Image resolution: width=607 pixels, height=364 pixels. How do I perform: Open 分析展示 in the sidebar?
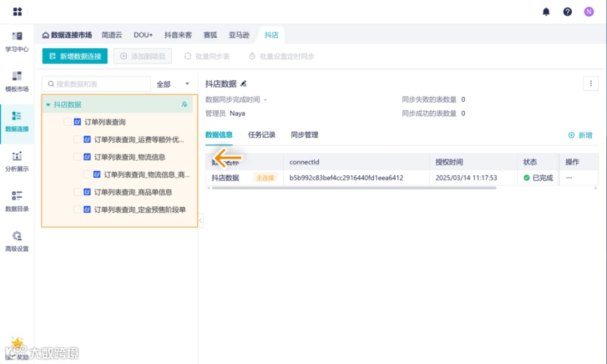pyautogui.click(x=17, y=161)
